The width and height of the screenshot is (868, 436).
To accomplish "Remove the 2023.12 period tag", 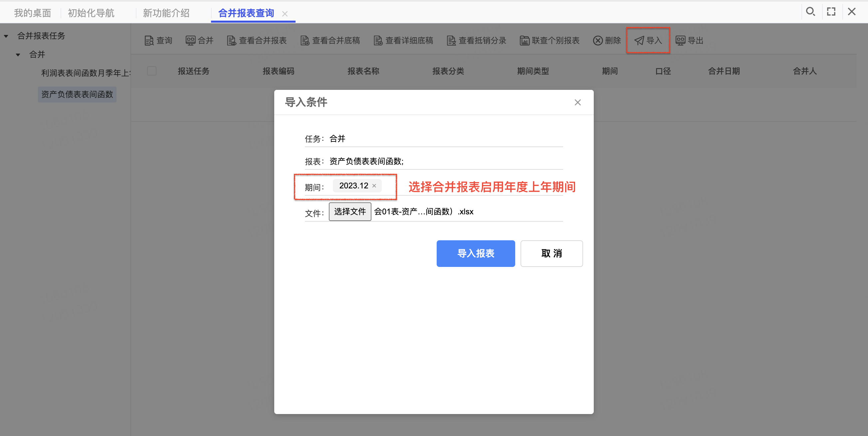I will point(374,186).
